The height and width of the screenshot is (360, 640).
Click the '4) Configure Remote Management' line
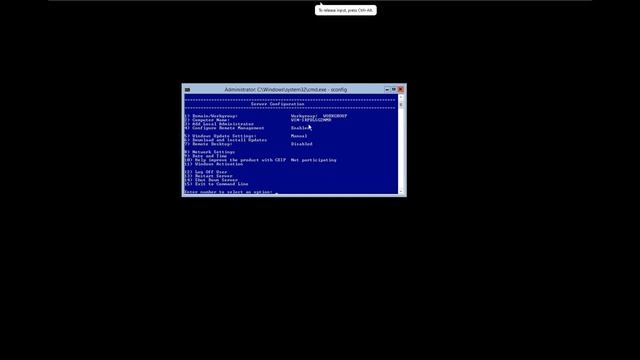(x=224, y=128)
